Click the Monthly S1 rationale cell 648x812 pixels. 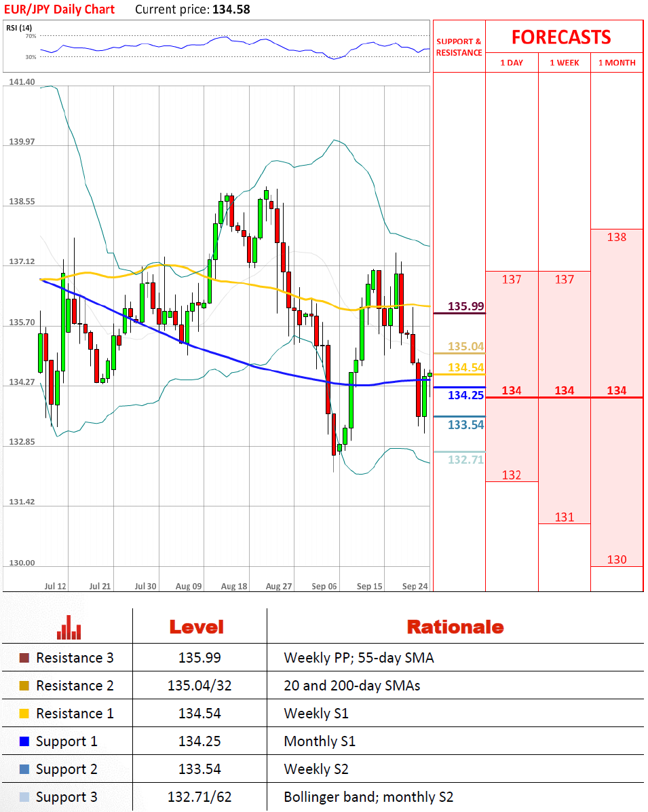(320, 741)
